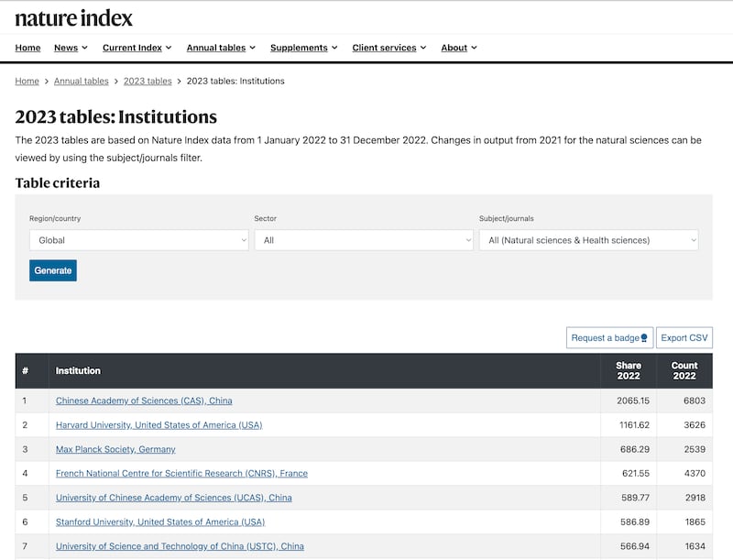Open the USTC China institution link
The width and height of the screenshot is (733, 560).
180,546
